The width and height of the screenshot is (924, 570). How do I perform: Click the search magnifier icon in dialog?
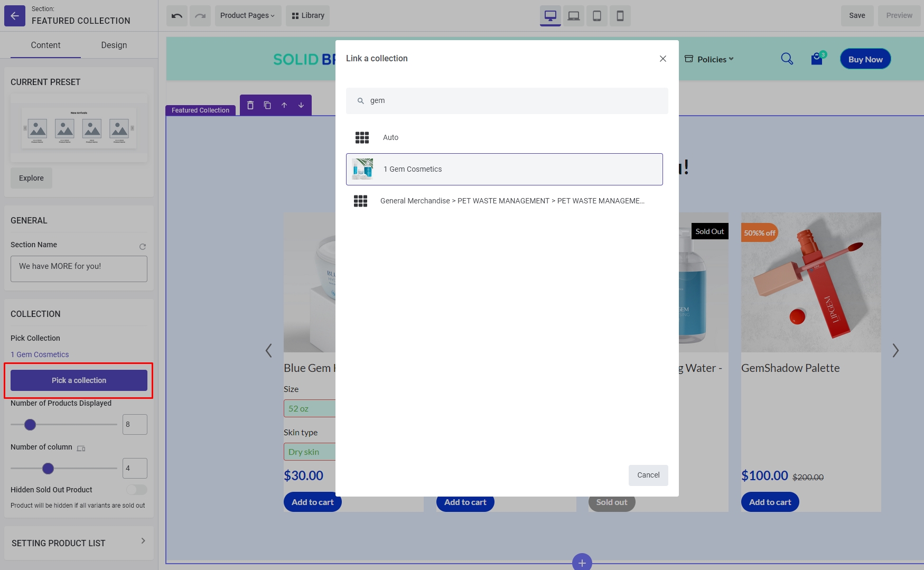click(361, 101)
